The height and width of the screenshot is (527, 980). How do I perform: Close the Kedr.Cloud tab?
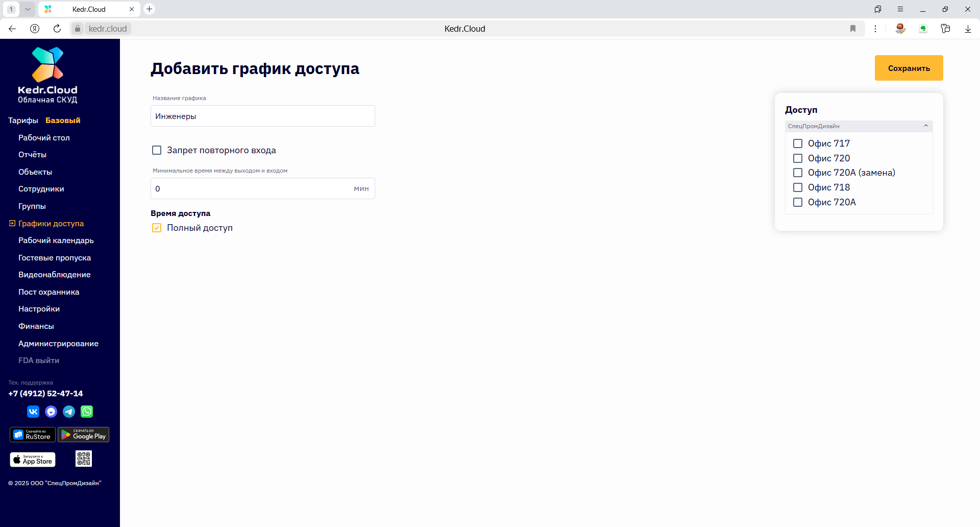click(x=132, y=9)
